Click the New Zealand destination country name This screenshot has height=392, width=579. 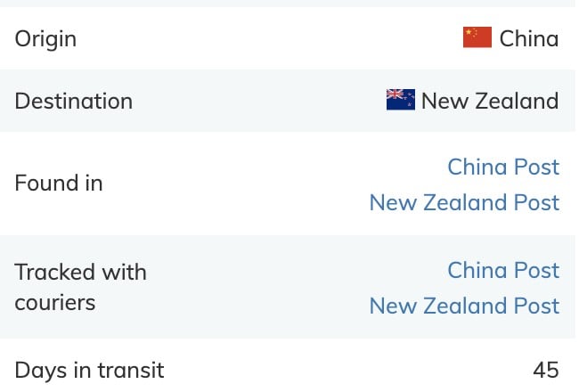coord(490,101)
